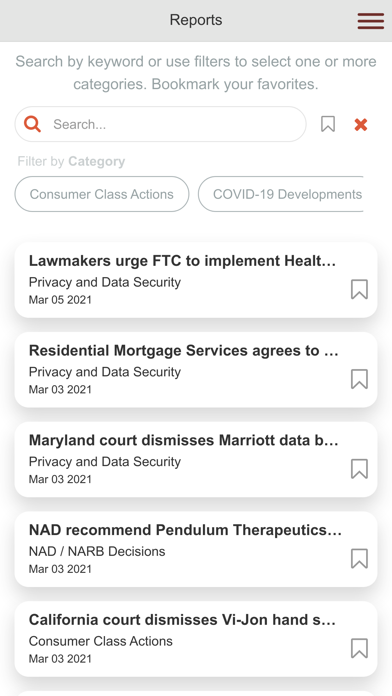Open Maryland court dismisses Marriott report

[x=196, y=459]
